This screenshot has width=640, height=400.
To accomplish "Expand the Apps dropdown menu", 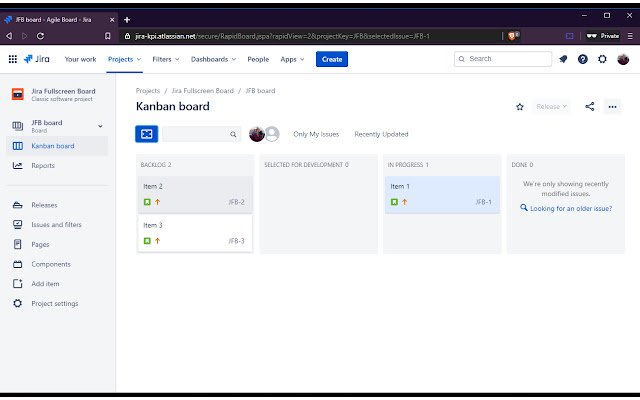I will [292, 59].
